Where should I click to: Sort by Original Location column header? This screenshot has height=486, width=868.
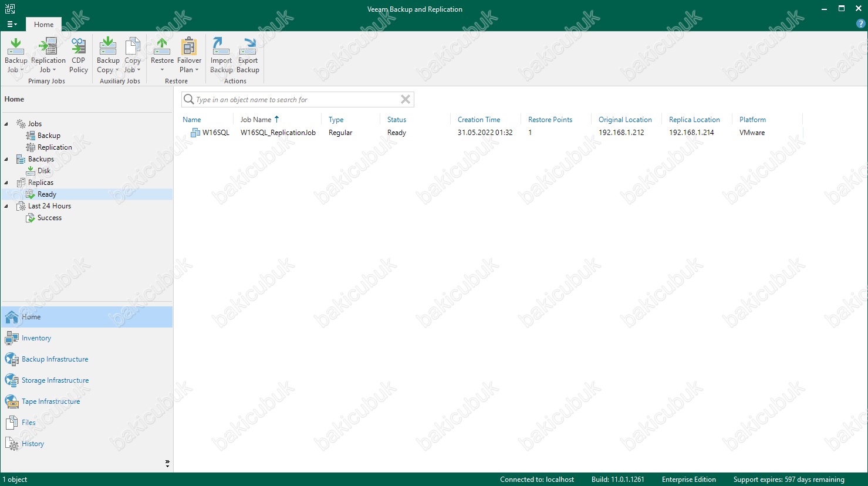tap(625, 120)
